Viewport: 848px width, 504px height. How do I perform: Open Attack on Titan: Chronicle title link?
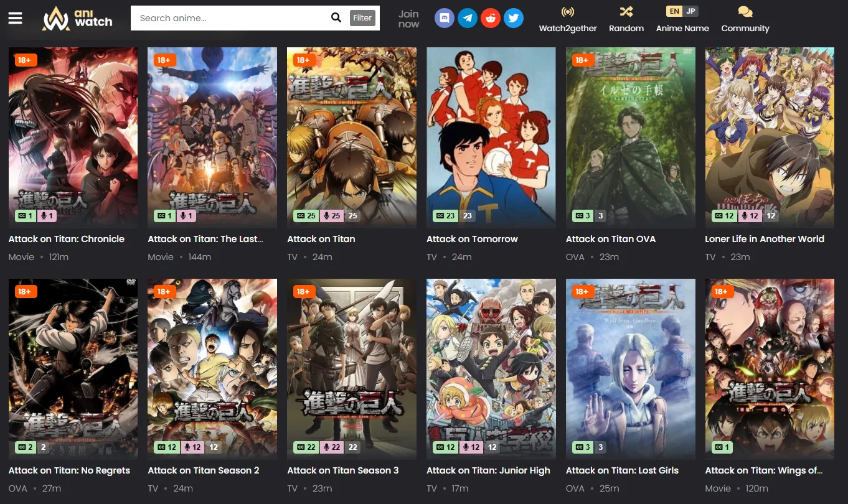click(67, 239)
